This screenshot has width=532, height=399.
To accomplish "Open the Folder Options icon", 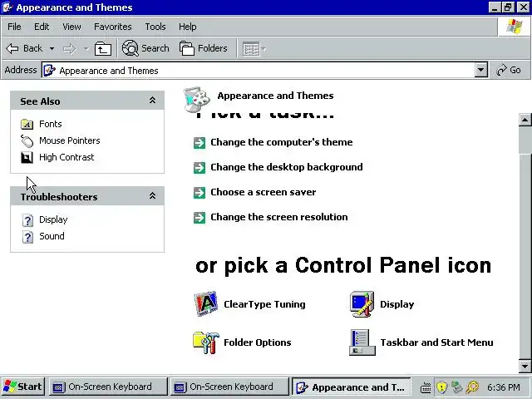I will pos(205,342).
